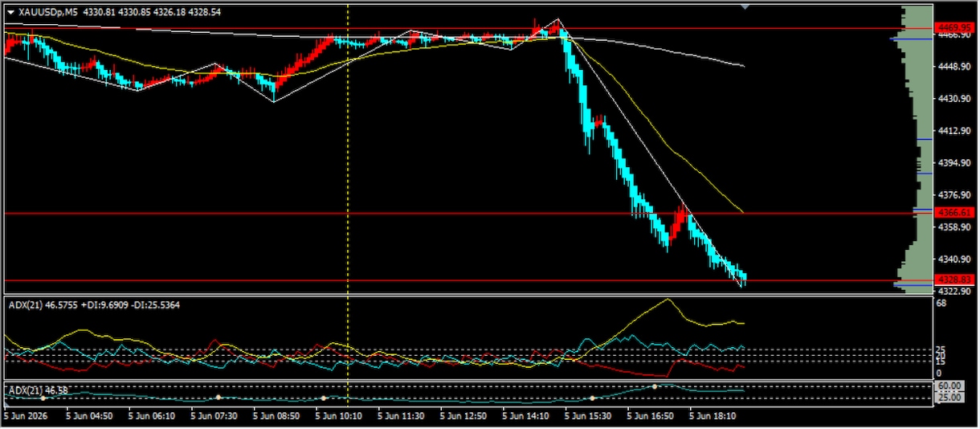Image resolution: width=980 pixels, height=429 pixels.
Task: Select the white dot marker near 15:30
Action: tap(592, 398)
